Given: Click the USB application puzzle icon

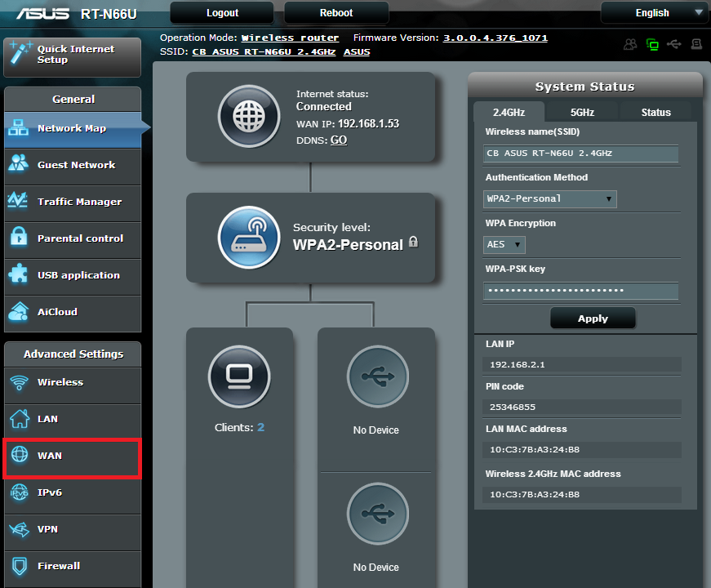Looking at the screenshot, I should (x=18, y=274).
